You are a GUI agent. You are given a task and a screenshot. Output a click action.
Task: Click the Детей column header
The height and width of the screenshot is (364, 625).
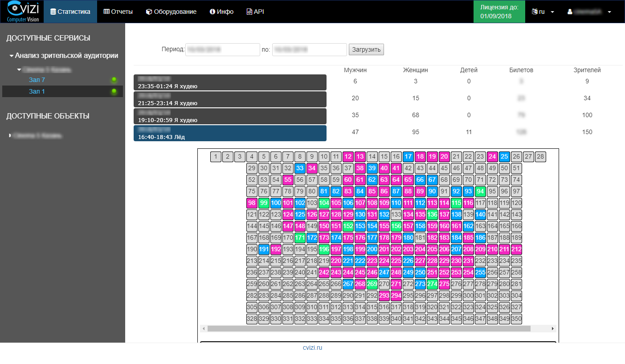[x=469, y=70]
